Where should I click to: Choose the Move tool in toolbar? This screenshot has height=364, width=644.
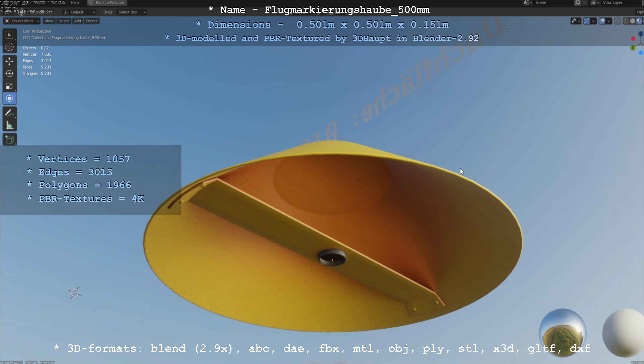pos(9,61)
